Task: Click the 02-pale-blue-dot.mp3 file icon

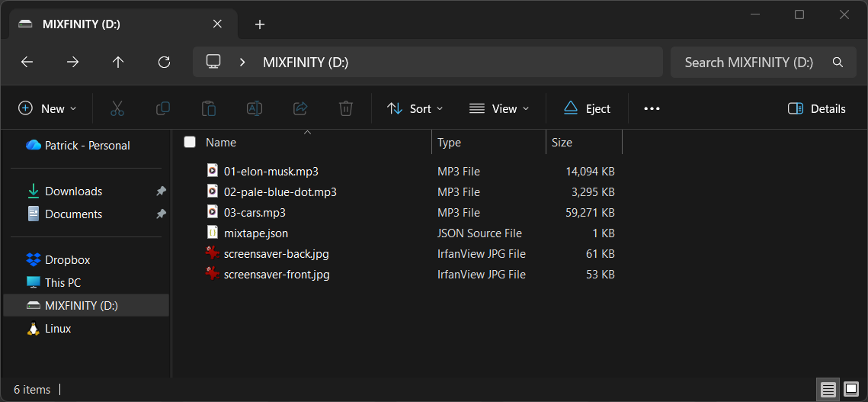Action: pos(212,191)
